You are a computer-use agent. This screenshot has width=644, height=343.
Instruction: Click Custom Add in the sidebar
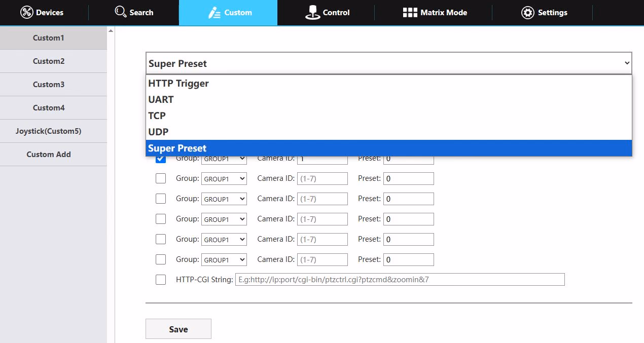coord(53,155)
